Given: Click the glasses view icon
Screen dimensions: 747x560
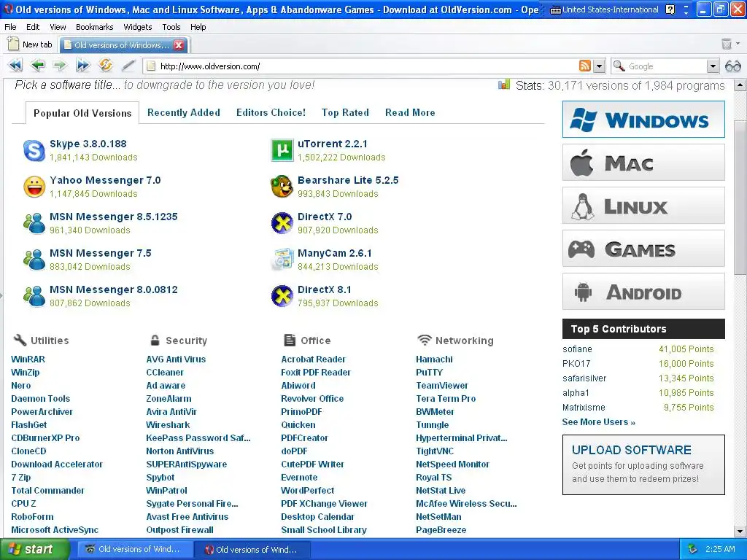Looking at the screenshot, I should 732,66.
